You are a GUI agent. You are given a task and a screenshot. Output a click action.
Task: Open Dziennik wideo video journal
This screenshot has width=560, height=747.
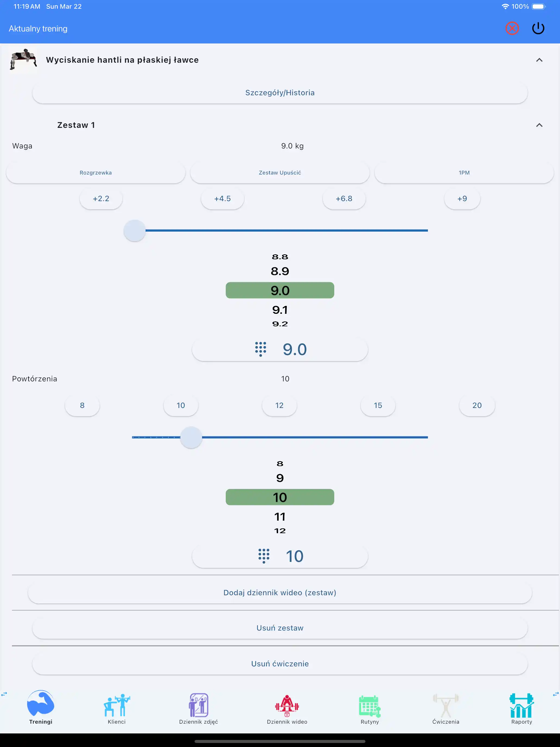click(287, 708)
